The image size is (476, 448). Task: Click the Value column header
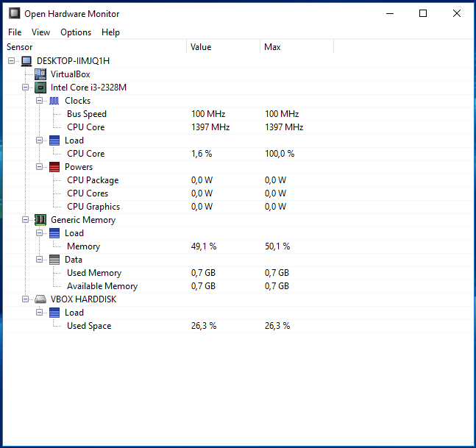pos(223,47)
